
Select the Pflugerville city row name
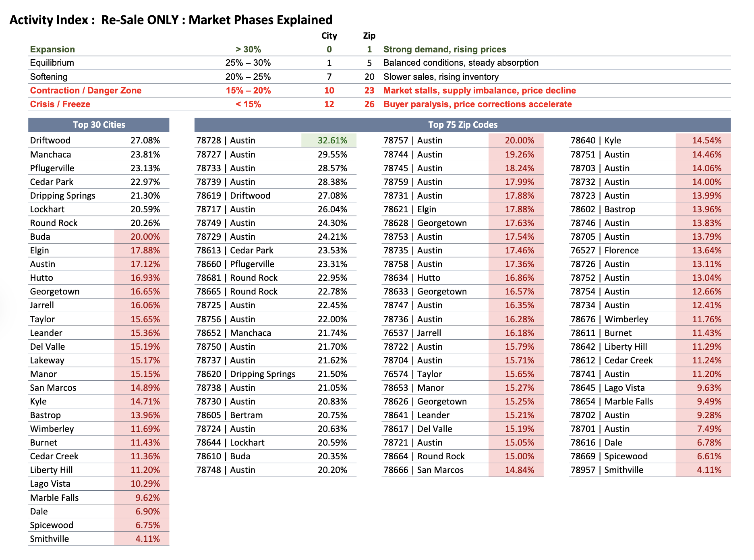pos(52,168)
